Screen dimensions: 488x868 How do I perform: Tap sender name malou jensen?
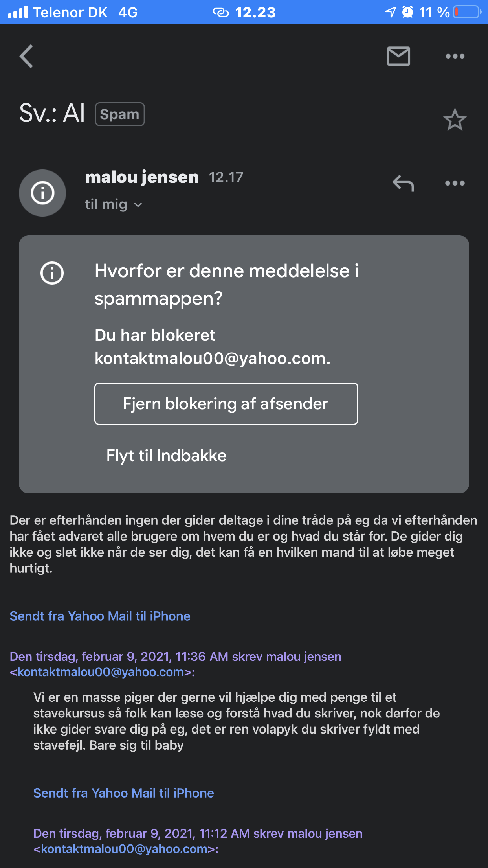pos(142,177)
